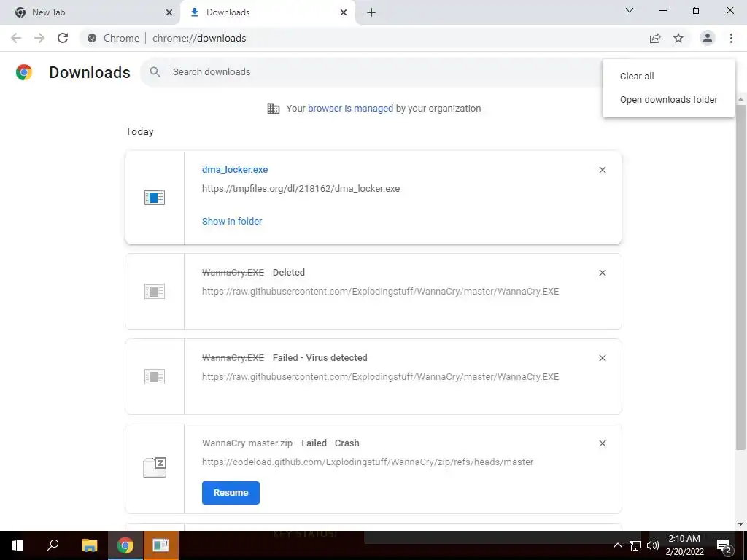Click Chrome icon in the taskbar
The height and width of the screenshot is (560, 747).
125,545
